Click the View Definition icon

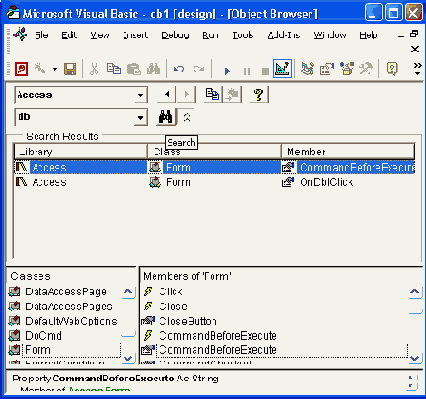pos(233,95)
